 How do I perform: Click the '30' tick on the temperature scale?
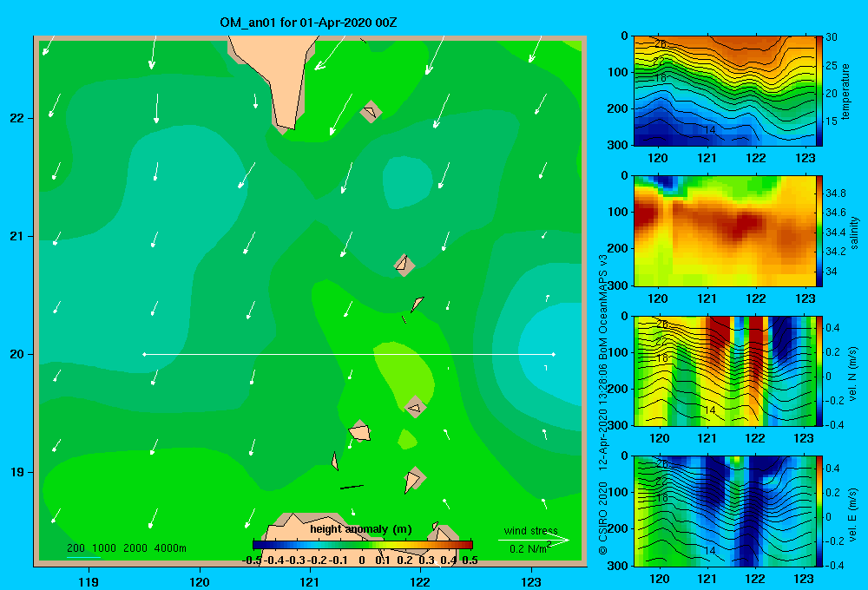(831, 37)
